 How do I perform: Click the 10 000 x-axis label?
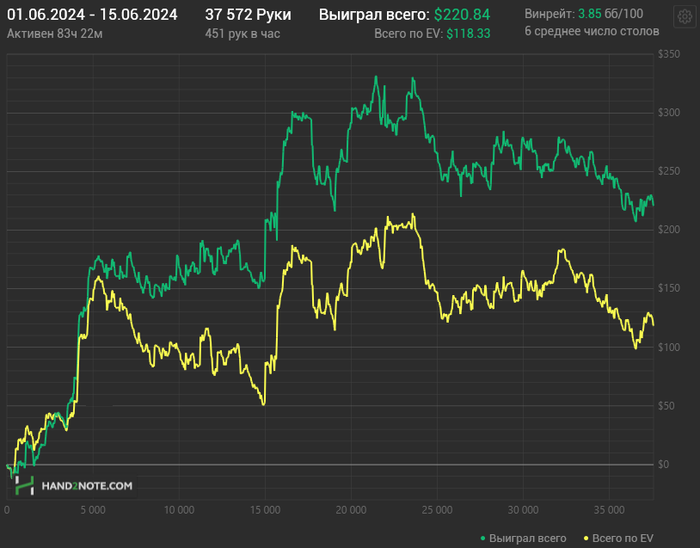179,510
